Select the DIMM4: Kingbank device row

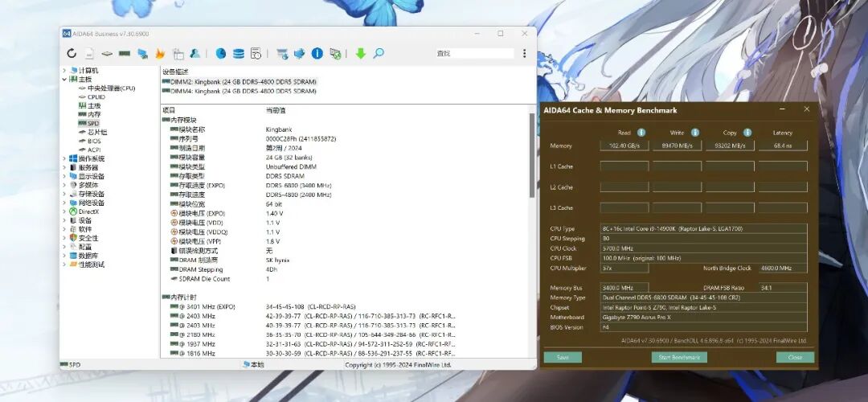pos(240,91)
